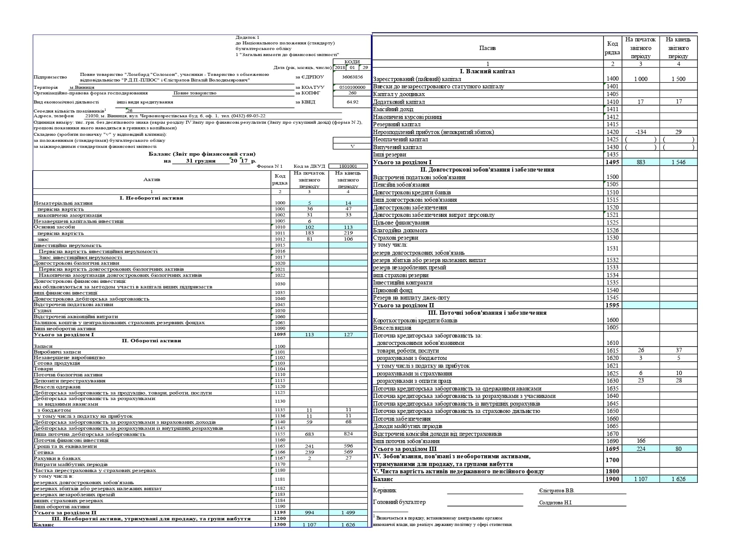
Task: Click the value 1 107 in row 1300
Action: tap(309, 525)
